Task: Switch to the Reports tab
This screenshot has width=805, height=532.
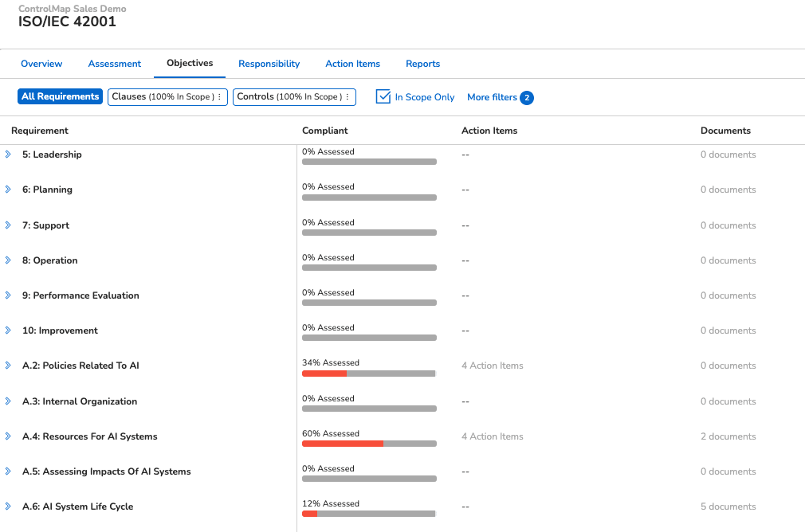Action: pyautogui.click(x=423, y=64)
